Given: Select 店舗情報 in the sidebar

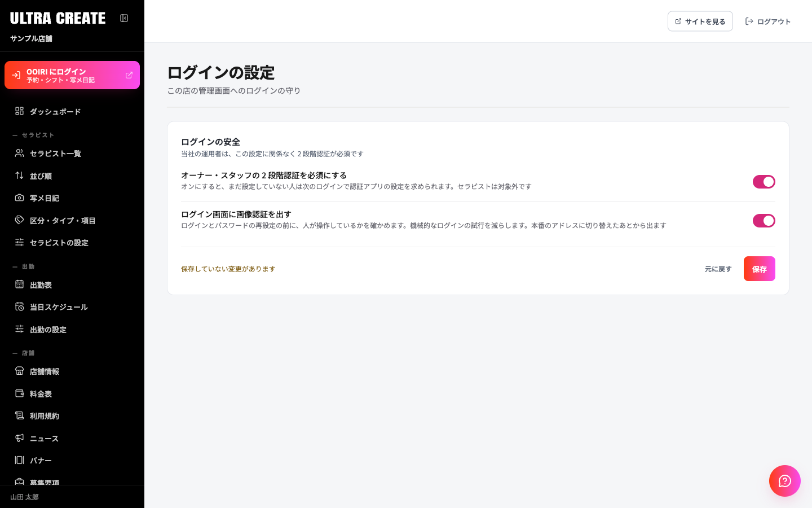Looking at the screenshot, I should [x=72, y=371].
